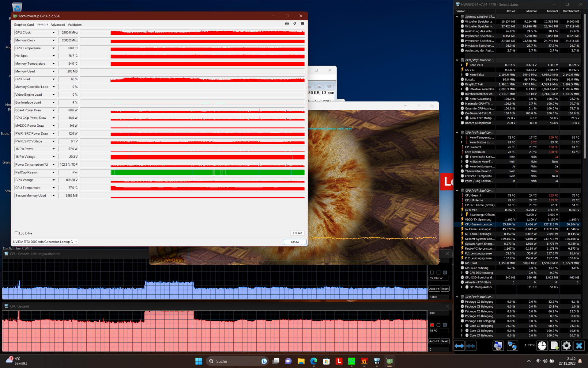Click the Windows Start button
Image resolution: width=588 pixels, height=368 pixels.
click(199, 361)
